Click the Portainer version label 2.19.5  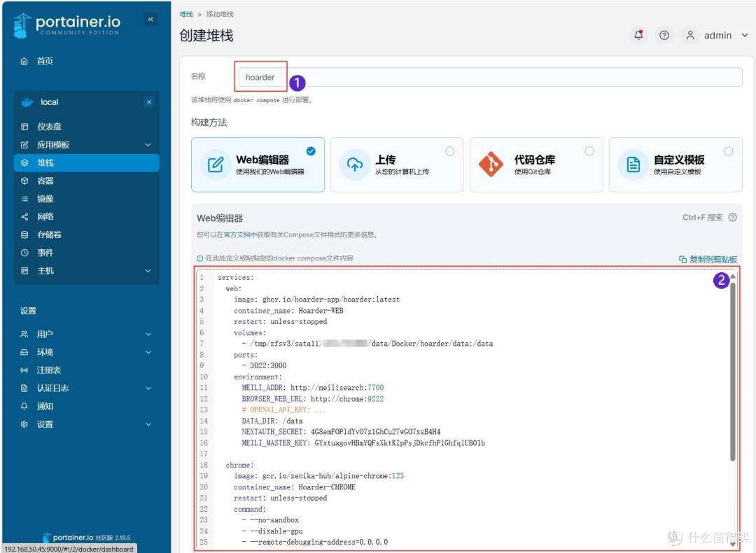point(122,538)
